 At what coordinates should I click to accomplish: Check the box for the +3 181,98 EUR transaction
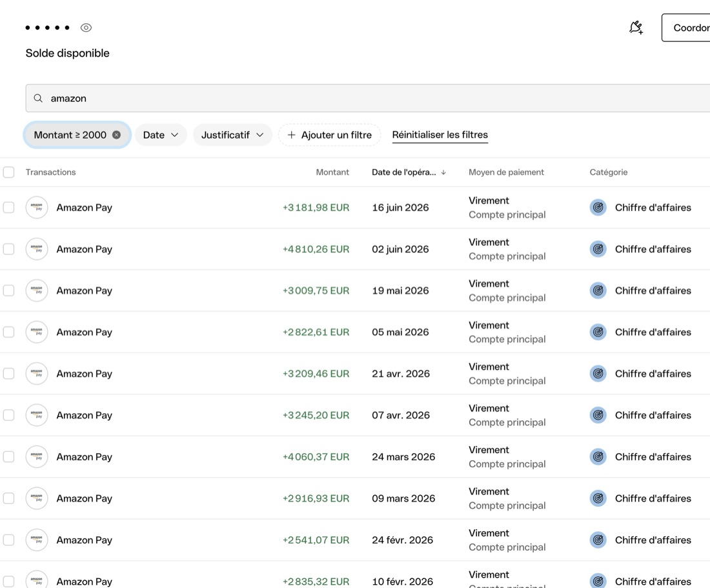(x=8, y=207)
